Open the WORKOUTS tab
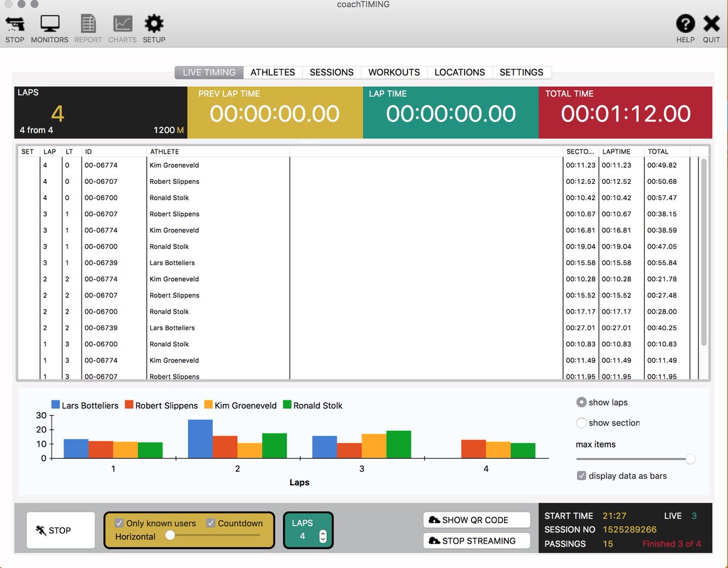The width and height of the screenshot is (728, 568). point(394,72)
